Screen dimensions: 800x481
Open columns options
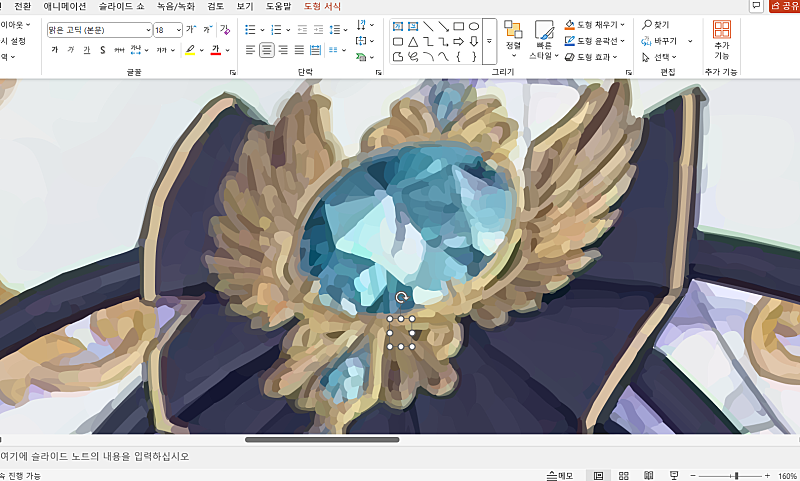coord(337,50)
